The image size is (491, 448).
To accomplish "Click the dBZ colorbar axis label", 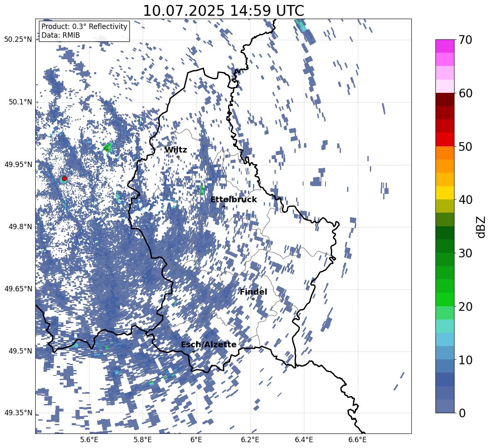I will 481,227.
